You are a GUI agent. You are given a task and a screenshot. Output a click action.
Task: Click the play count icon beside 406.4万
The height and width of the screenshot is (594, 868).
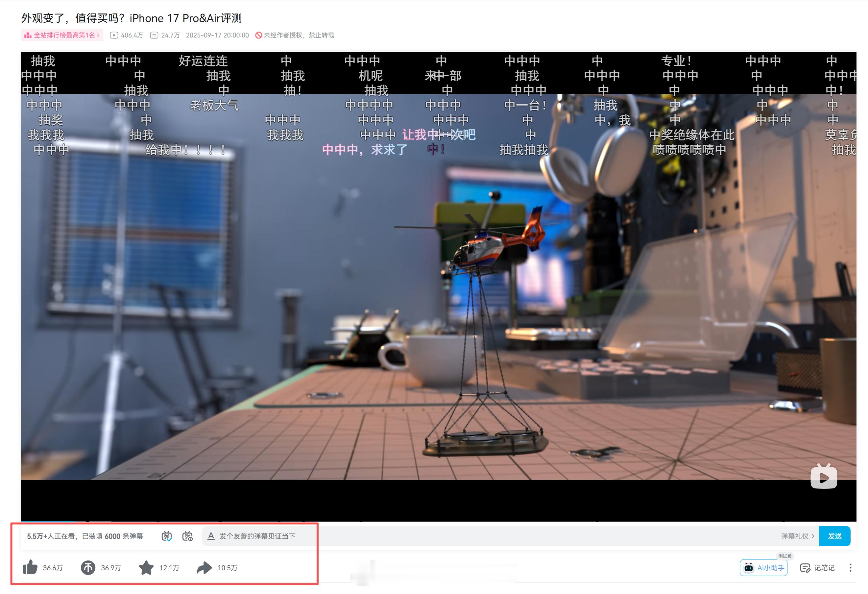114,35
